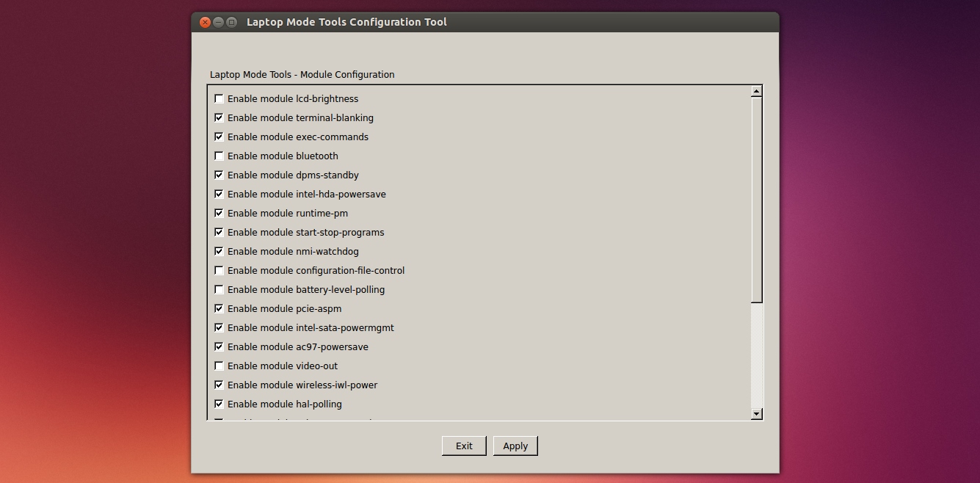Disable the nmi-watchdog module
The image size is (980, 483).
[219, 251]
